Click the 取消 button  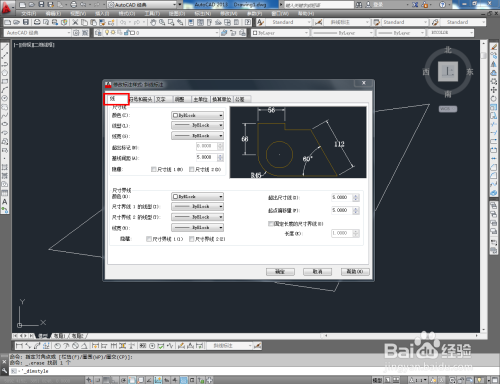(317, 272)
